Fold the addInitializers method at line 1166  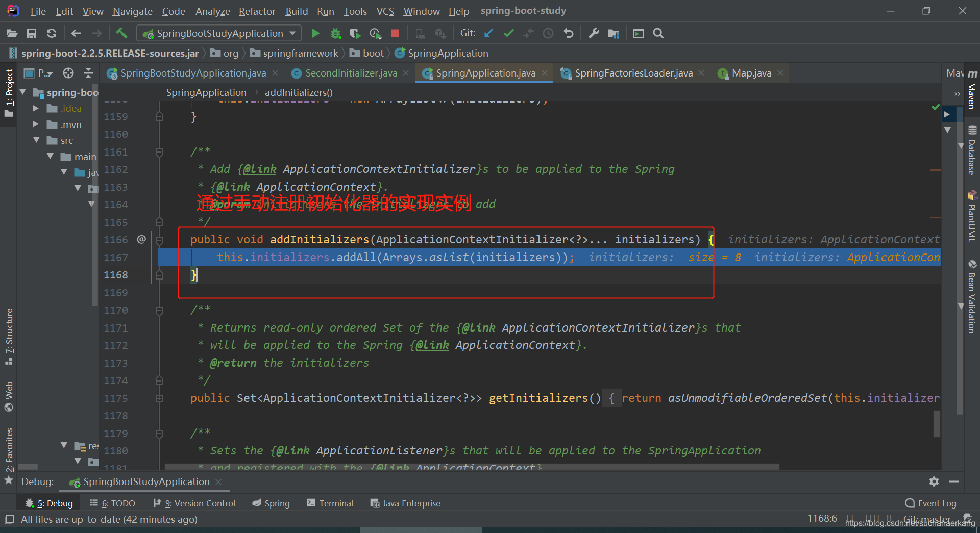click(x=159, y=239)
